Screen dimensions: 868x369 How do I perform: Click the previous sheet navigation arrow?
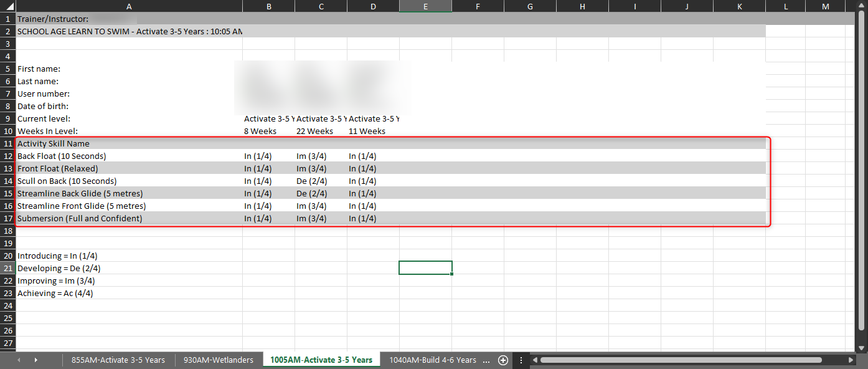tap(19, 360)
